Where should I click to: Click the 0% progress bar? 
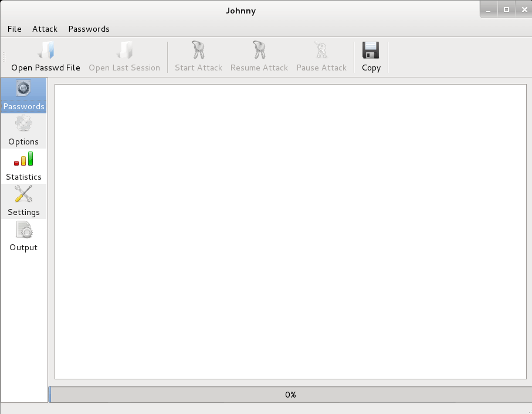(290, 395)
